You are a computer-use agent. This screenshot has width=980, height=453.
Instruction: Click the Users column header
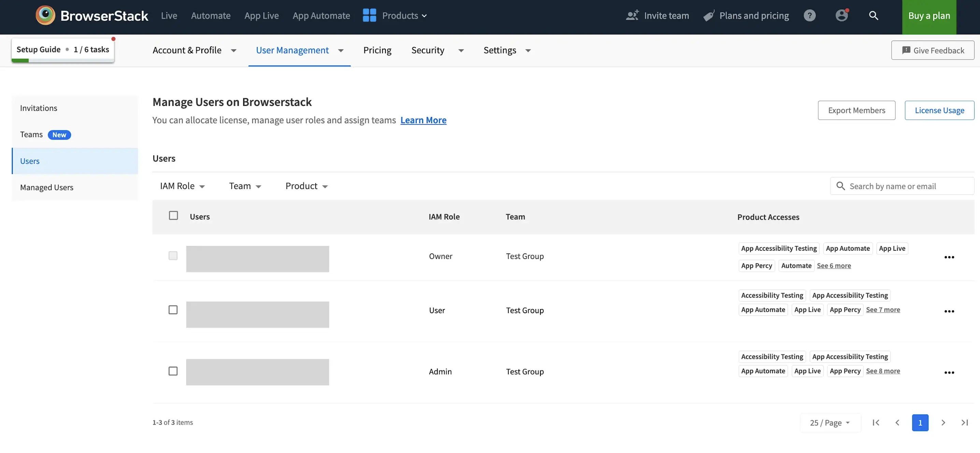tap(200, 216)
